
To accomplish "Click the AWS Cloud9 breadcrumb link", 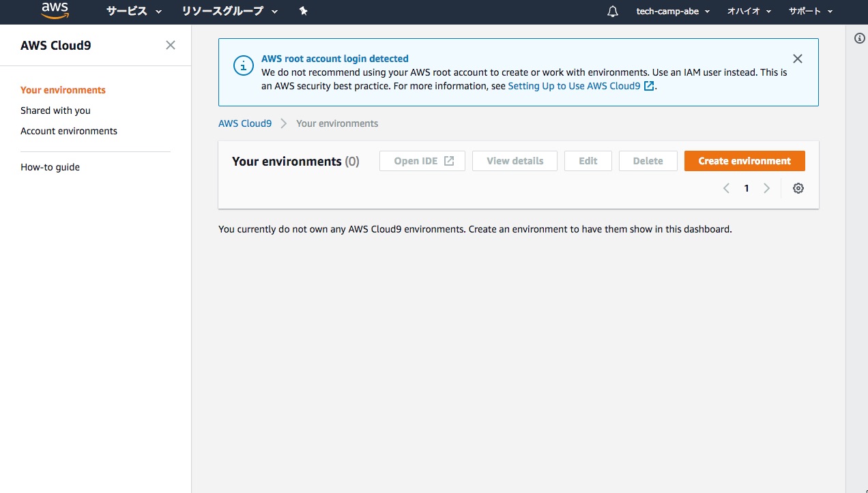I will coord(245,123).
